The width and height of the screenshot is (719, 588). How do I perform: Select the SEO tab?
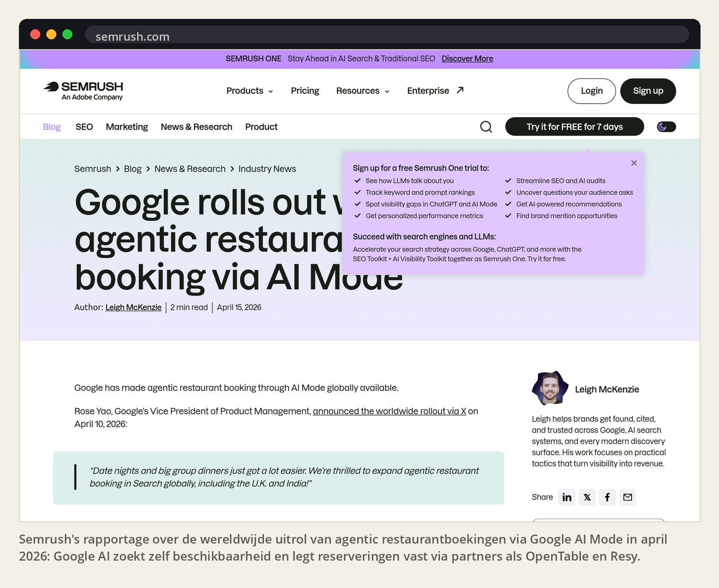(84, 127)
